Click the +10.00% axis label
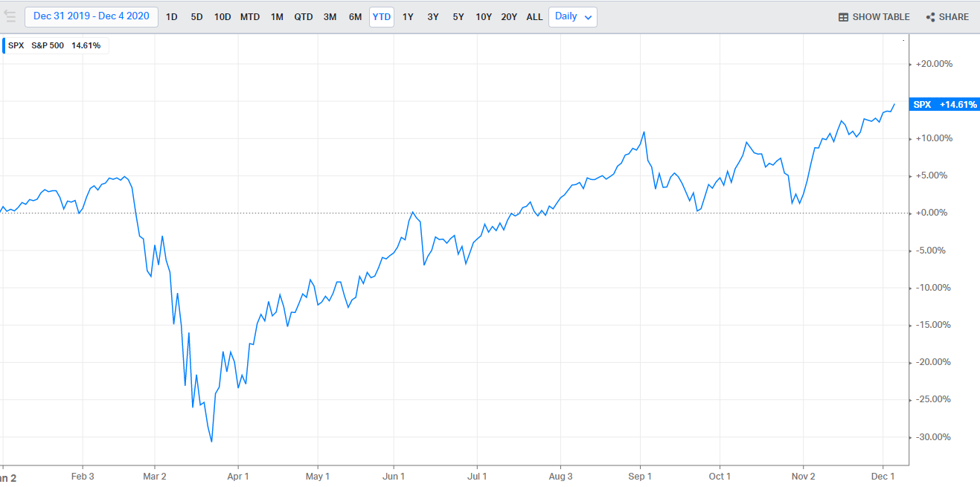Viewport: 980px width, 487px height. point(934,138)
